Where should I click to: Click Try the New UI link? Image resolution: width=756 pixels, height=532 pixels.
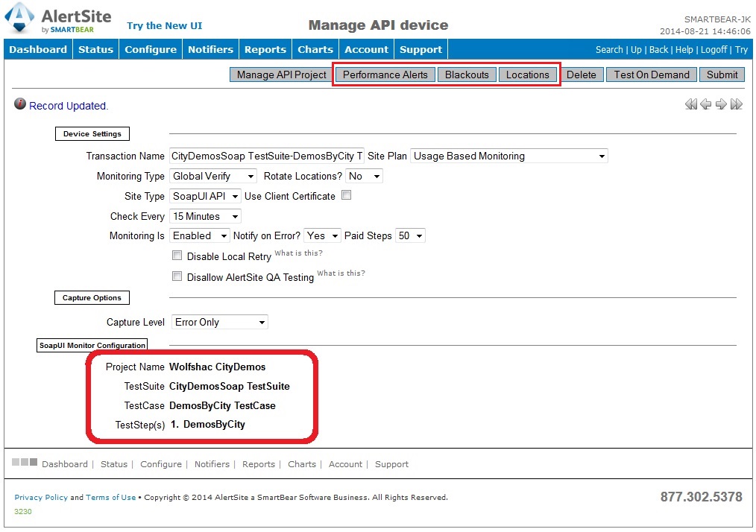click(x=165, y=25)
